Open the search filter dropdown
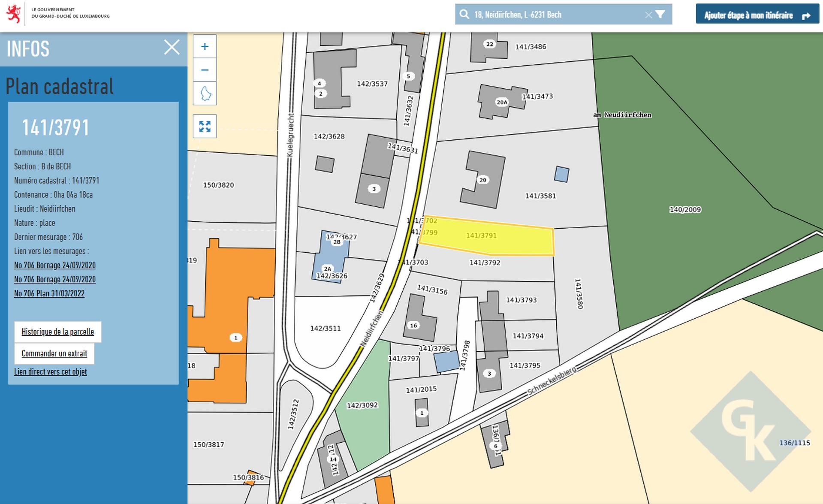This screenshot has height=504, width=823. click(x=660, y=15)
